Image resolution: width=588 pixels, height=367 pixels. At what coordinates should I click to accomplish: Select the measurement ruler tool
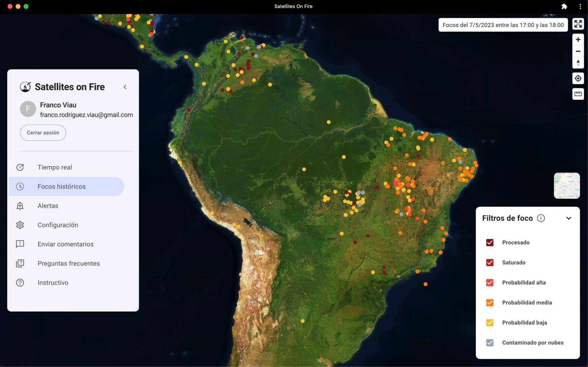pos(578,94)
